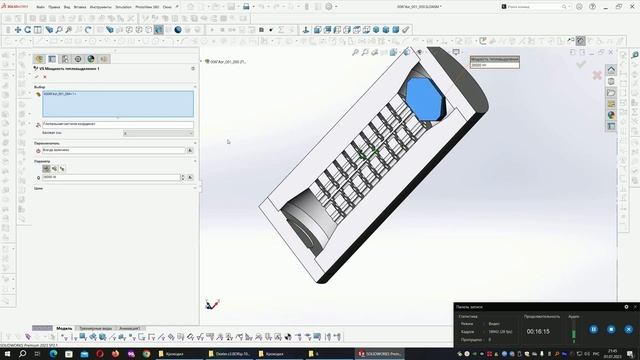Expand the Цели section
Screen dimensions: 640x360
coord(195,189)
